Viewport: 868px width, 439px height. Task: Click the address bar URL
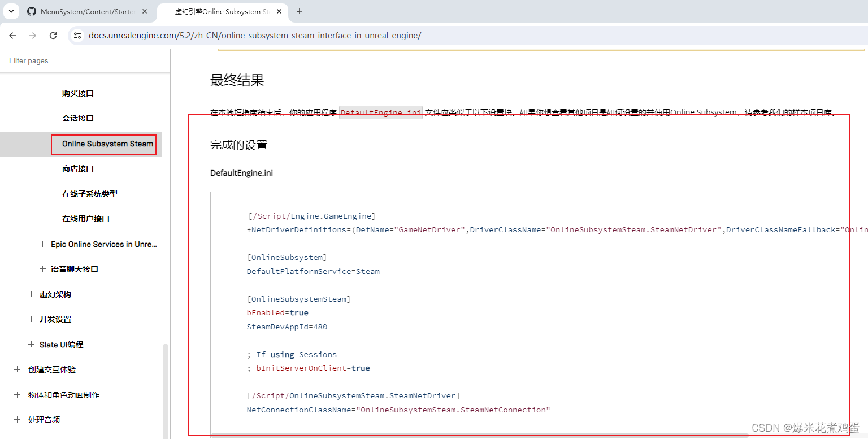255,36
